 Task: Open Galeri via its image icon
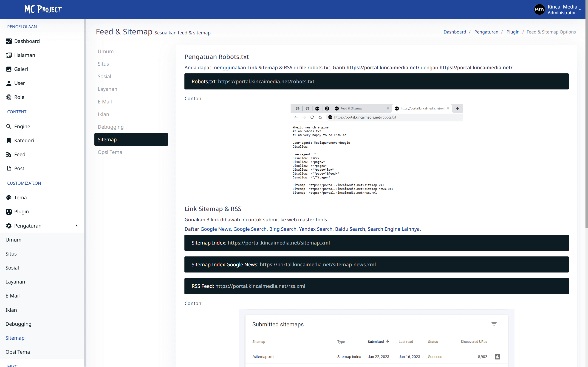tap(9, 69)
